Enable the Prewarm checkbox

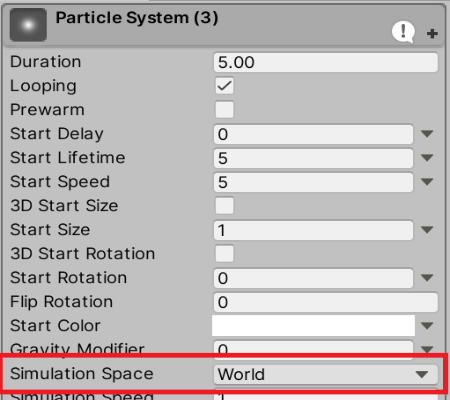coord(224,110)
